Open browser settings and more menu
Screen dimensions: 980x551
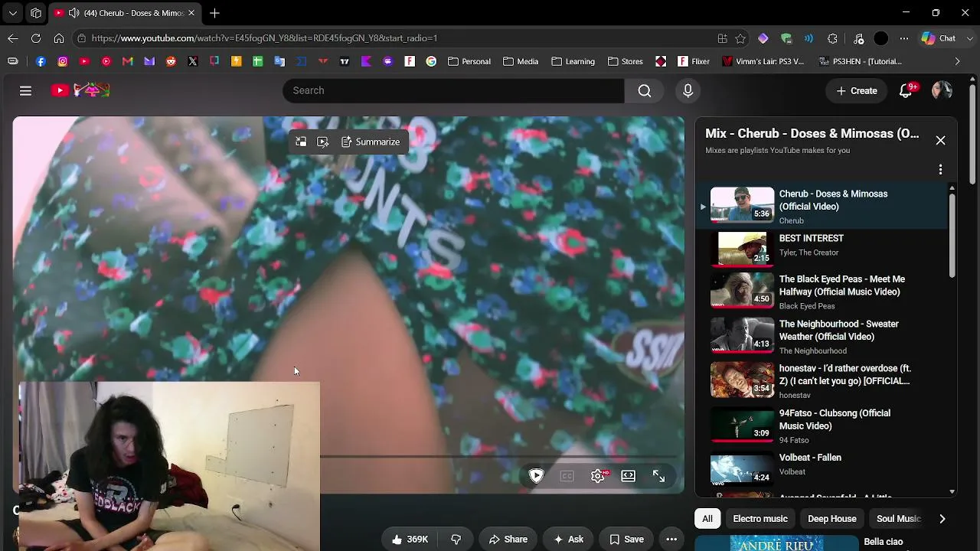pyautogui.click(x=904, y=38)
